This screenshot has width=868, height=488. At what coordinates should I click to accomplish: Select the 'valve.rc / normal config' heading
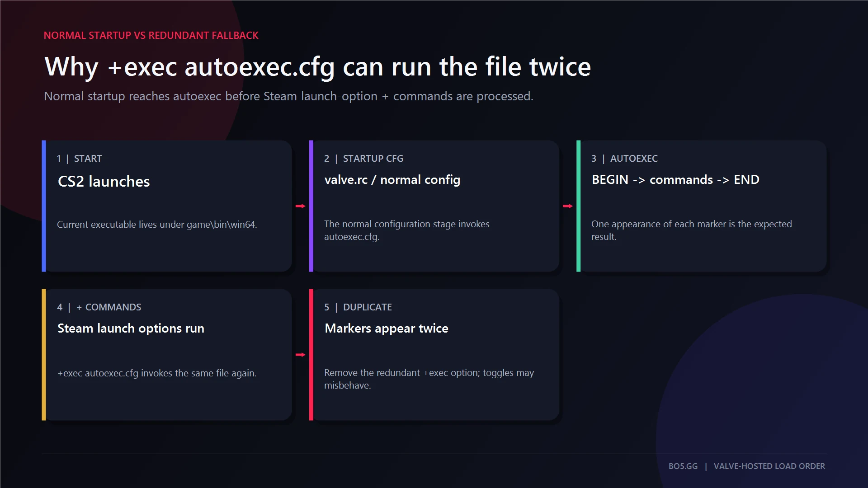[x=392, y=180]
